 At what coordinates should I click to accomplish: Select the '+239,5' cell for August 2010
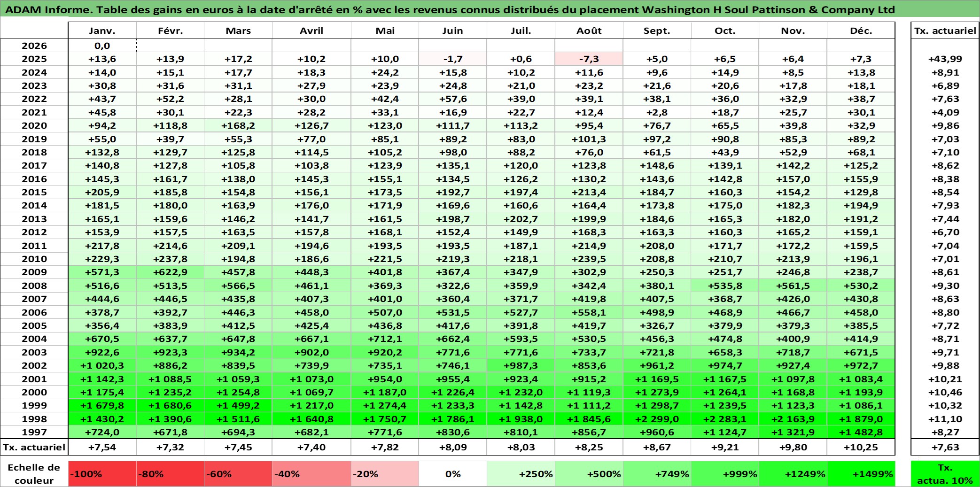(x=589, y=259)
